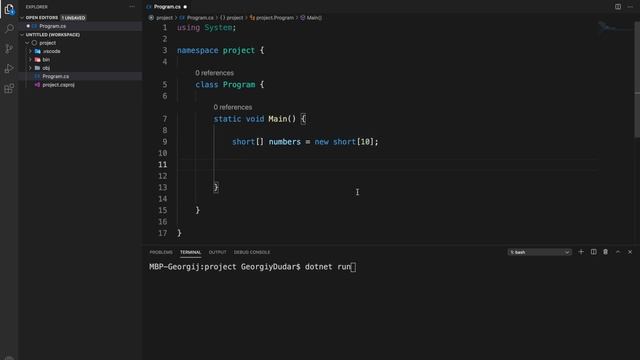The height and width of the screenshot is (360, 640).
Task: Open editor more actions ellipsis
Action: [x=630, y=7]
